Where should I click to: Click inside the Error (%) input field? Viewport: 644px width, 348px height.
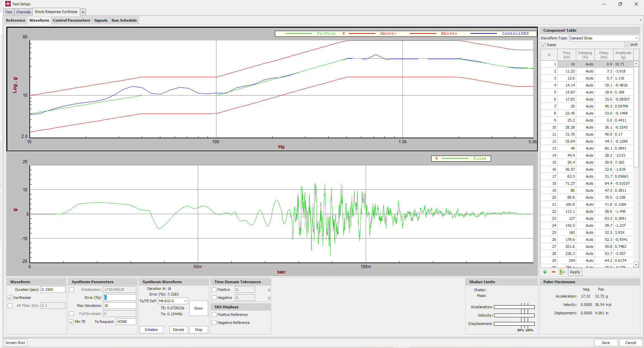(119, 298)
